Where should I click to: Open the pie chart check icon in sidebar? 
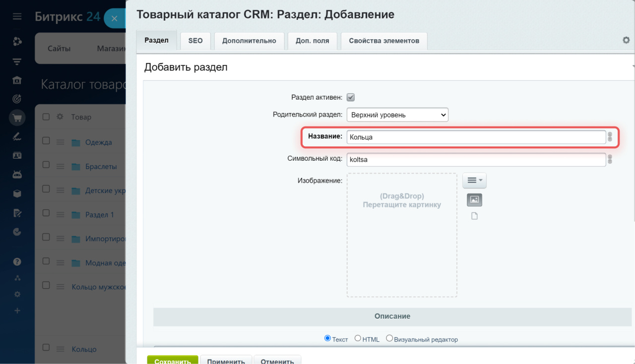tap(17, 232)
